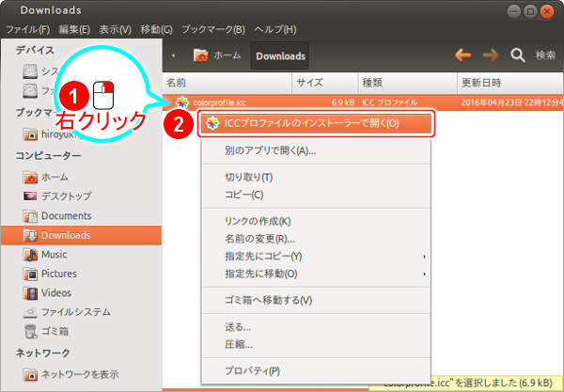This screenshot has width=564, height=392.
Task: Select 切り取り(T) from context menu
Action: [x=316, y=178]
